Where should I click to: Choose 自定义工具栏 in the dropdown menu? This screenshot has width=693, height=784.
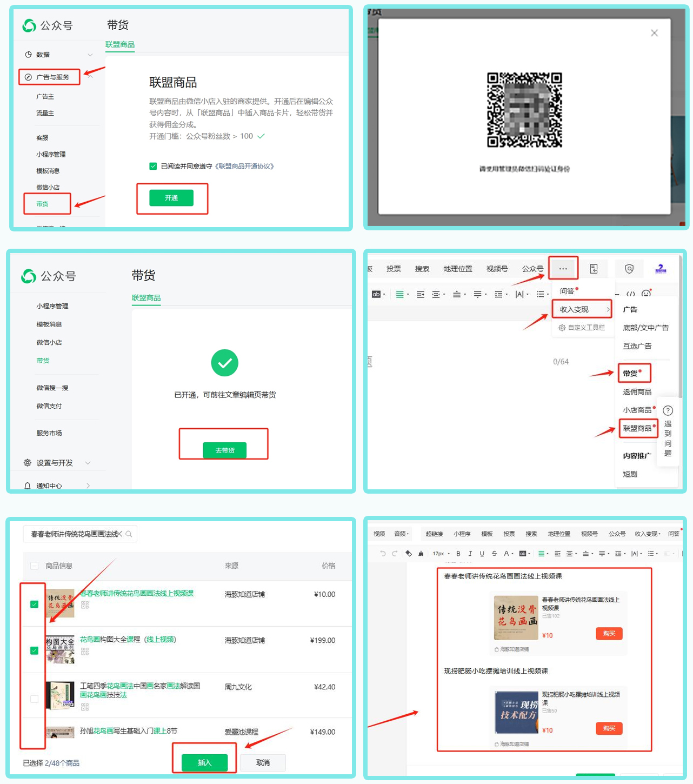tap(586, 328)
